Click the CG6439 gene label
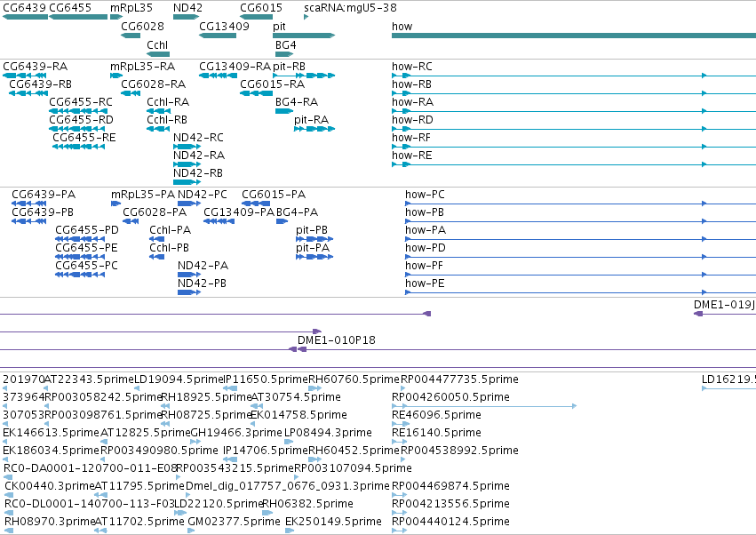This screenshot has height=535, width=756. click(x=24, y=8)
